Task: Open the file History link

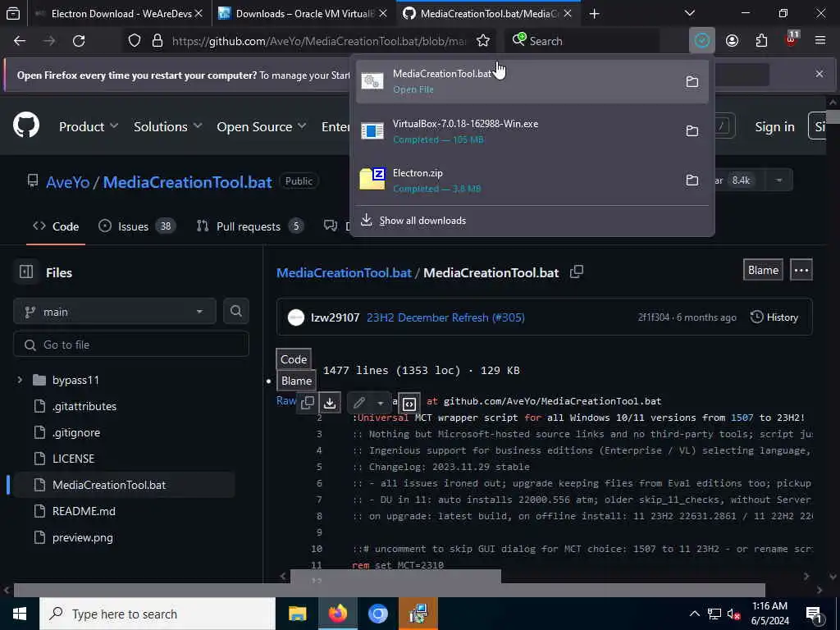Action: click(774, 317)
